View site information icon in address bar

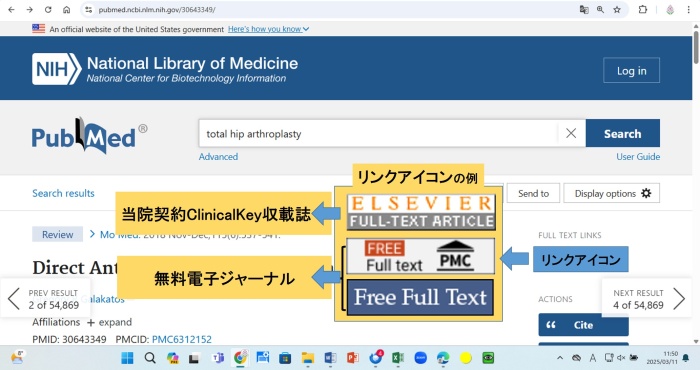click(x=88, y=9)
